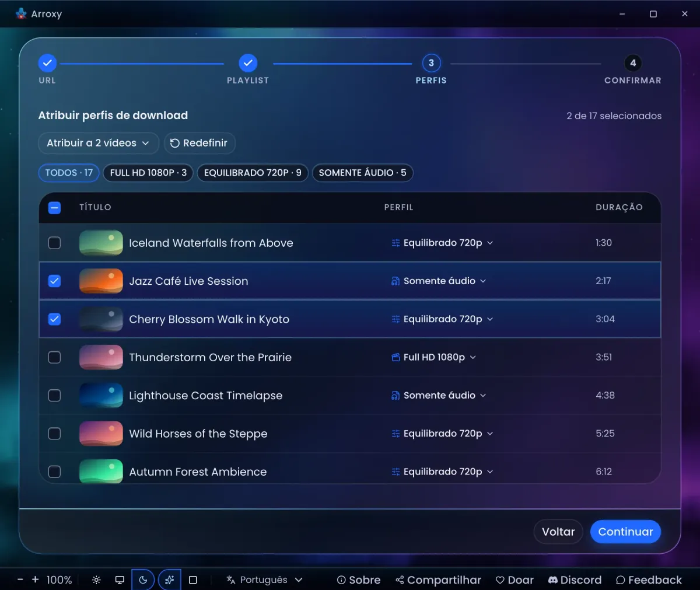Screen dimensions: 700x590
Task: Click the square icon in bottom bar
Action: pos(193,580)
